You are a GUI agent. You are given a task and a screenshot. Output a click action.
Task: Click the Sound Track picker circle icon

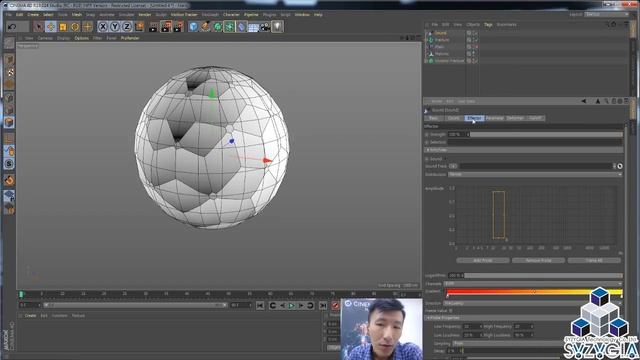point(620,166)
